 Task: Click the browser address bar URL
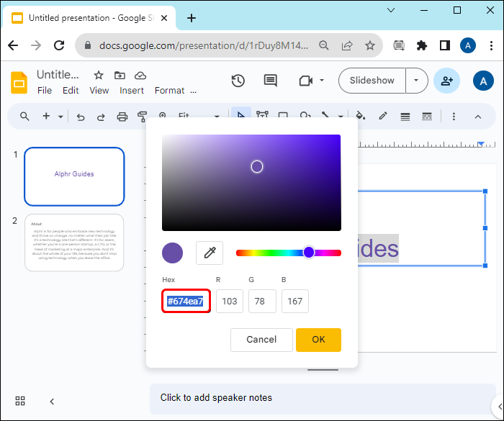pyautogui.click(x=204, y=45)
